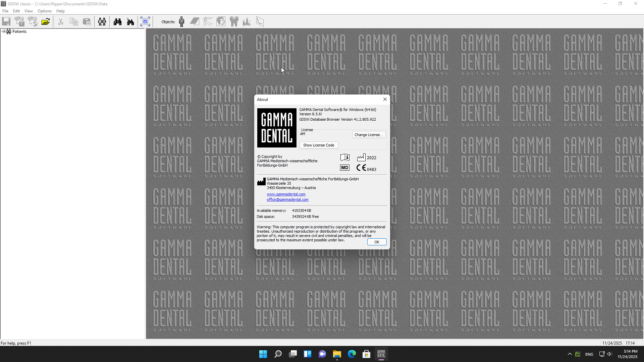Click the "4193304 KB" available memory value
644x362 pixels.
coord(302,210)
